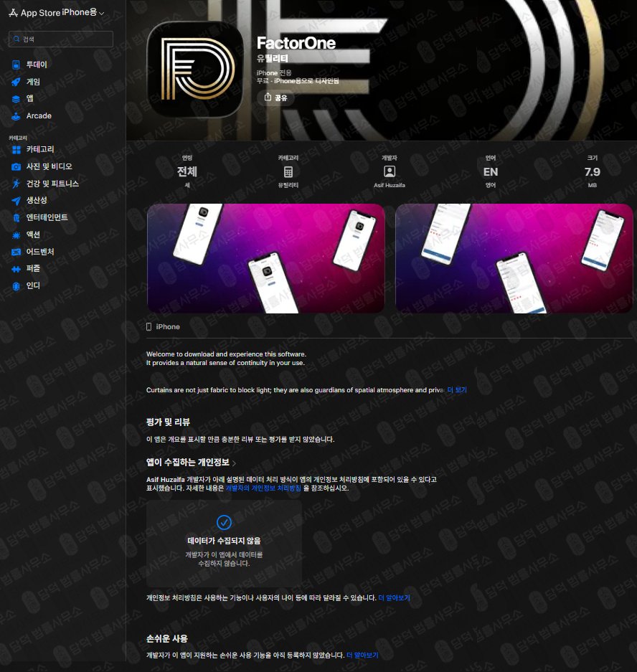Select 인디 category
Viewport: 637px width, 672px height.
[33, 285]
